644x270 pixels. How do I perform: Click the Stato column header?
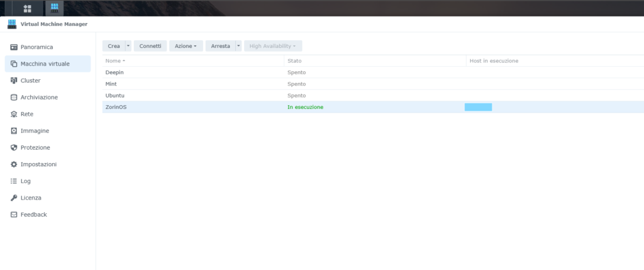375,61
